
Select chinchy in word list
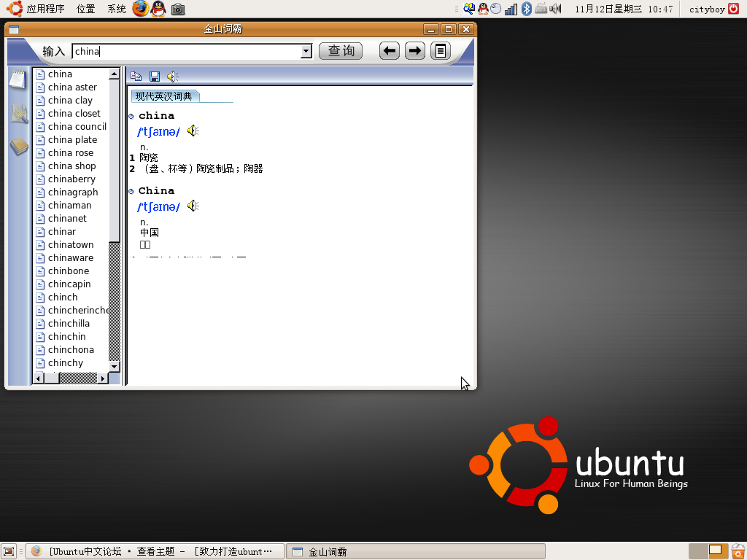(66, 363)
